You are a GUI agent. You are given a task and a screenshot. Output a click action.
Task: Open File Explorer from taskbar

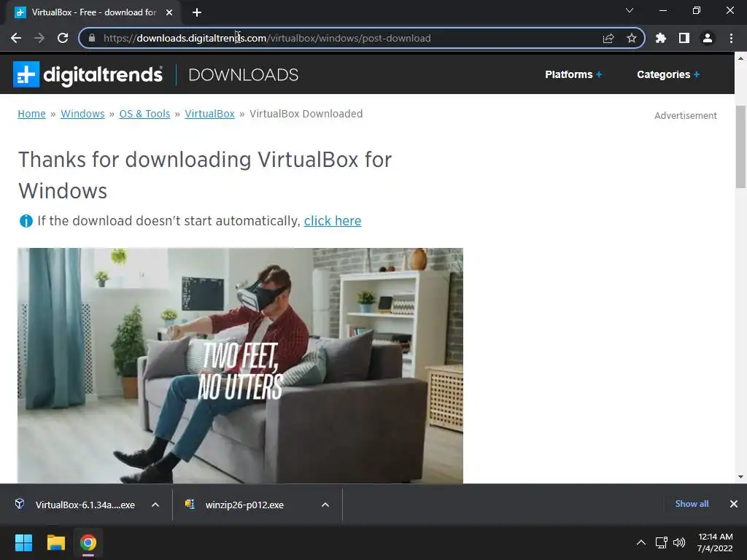tap(55, 542)
